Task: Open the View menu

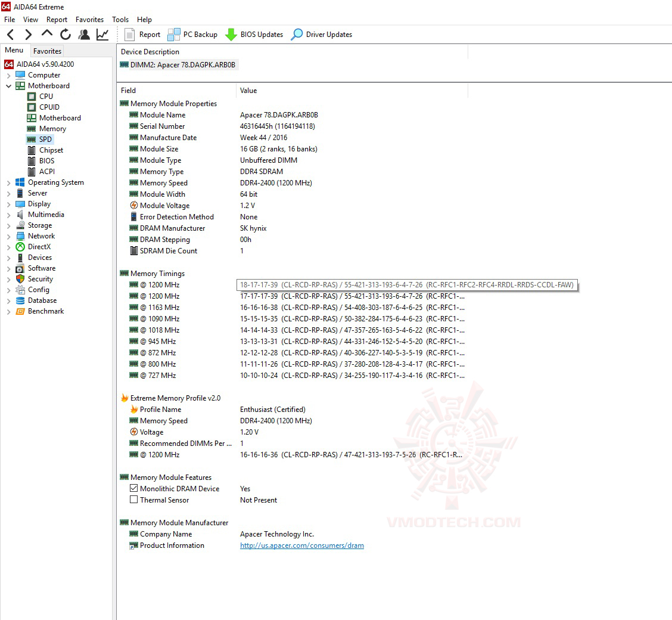Action: pos(30,19)
